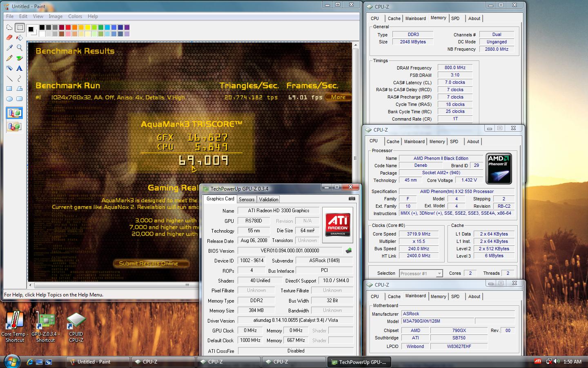Click the GPU-Z BIOS save chip icon
Screen dimensions: 588x368
pyautogui.click(x=348, y=251)
